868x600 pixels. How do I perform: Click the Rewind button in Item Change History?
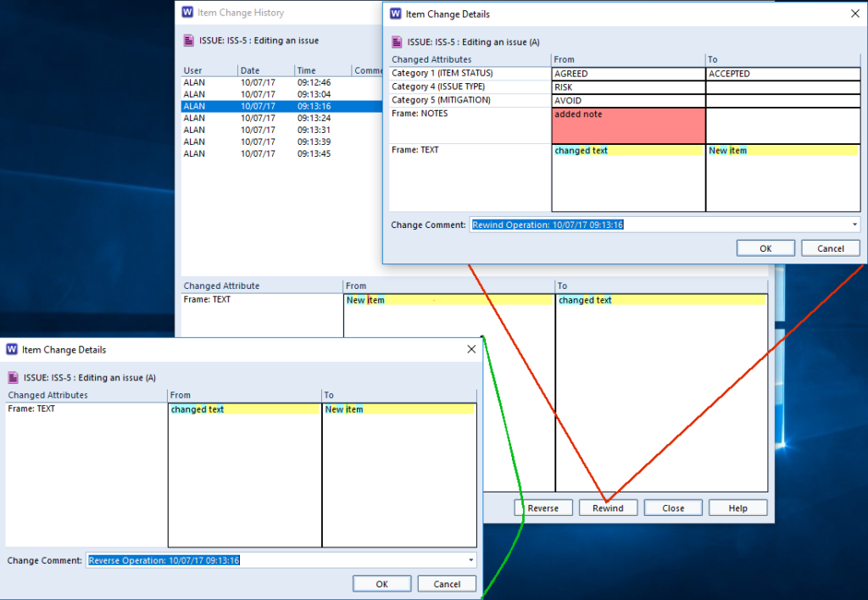point(608,508)
